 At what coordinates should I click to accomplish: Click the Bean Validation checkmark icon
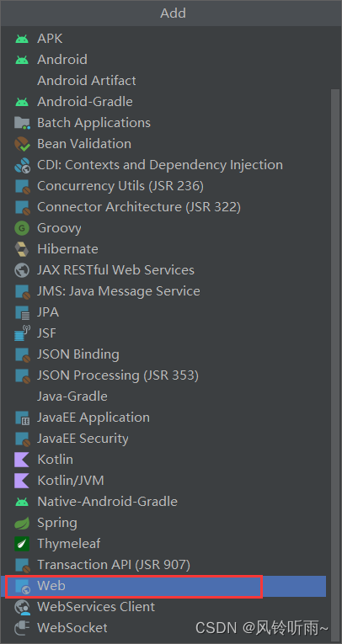(22, 144)
